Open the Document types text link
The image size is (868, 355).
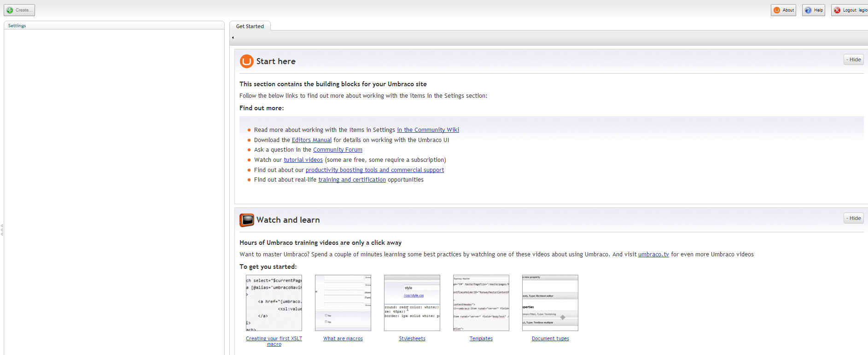[x=550, y=338]
